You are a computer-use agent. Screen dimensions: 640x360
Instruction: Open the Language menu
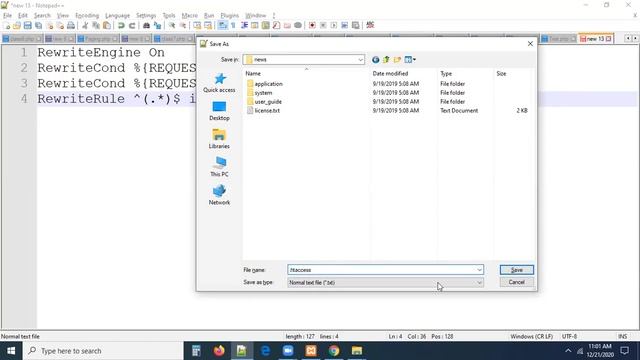pos(117,16)
